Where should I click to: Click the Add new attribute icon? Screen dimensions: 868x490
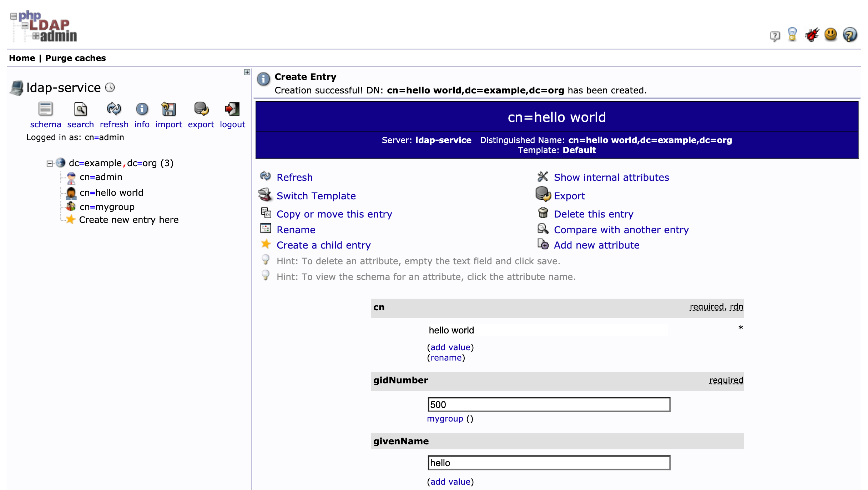[x=543, y=244]
